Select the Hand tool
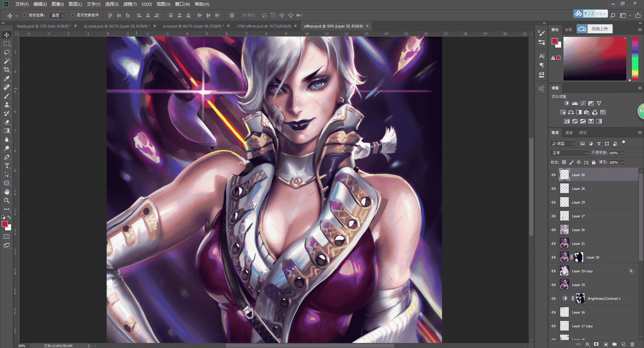Screen dimensions: 644x348 (7, 192)
